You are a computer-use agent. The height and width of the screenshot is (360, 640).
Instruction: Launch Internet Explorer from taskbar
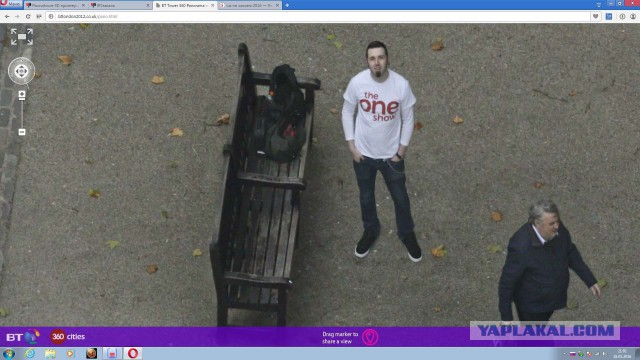pos(30,353)
